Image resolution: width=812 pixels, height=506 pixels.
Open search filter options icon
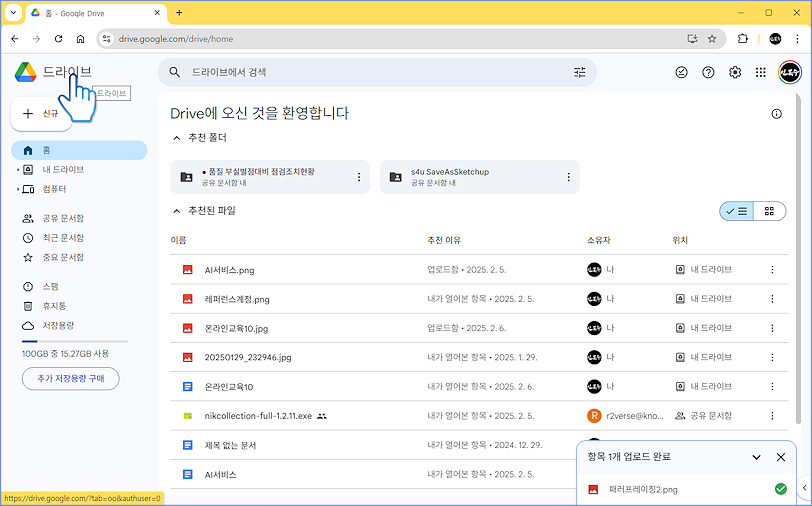click(579, 73)
